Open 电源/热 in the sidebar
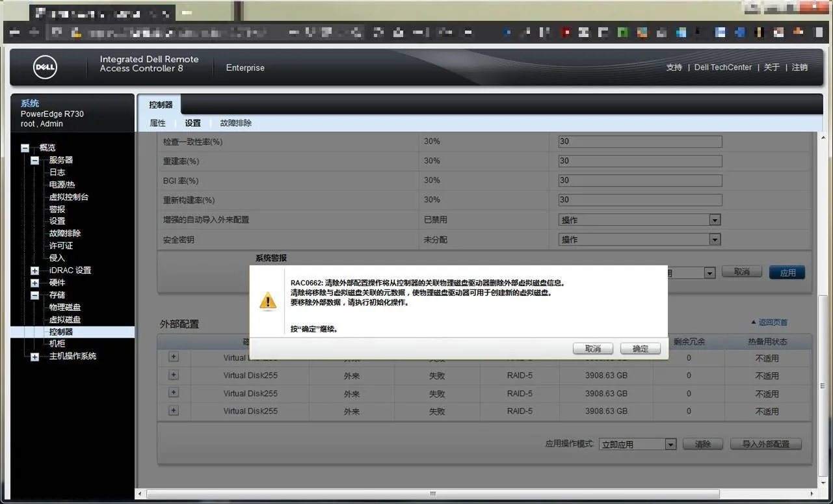The height and width of the screenshot is (504, 833). coord(62,185)
